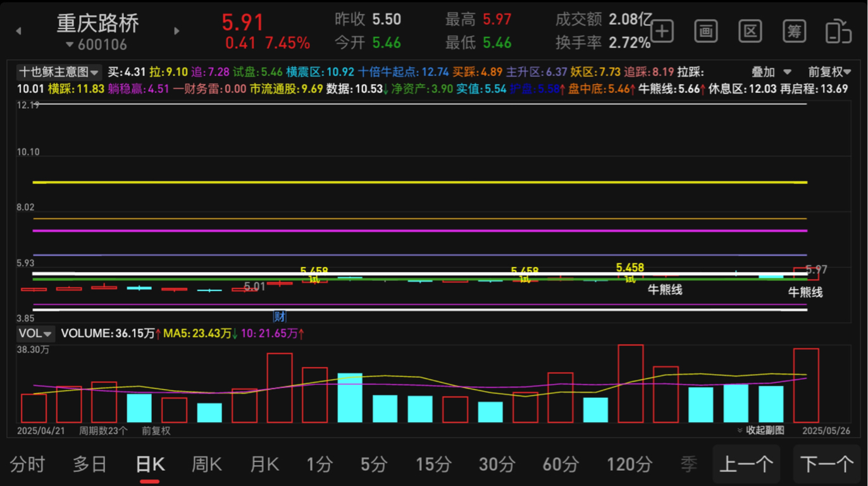Click the 净资产:3.90 indicator label

pos(422,89)
